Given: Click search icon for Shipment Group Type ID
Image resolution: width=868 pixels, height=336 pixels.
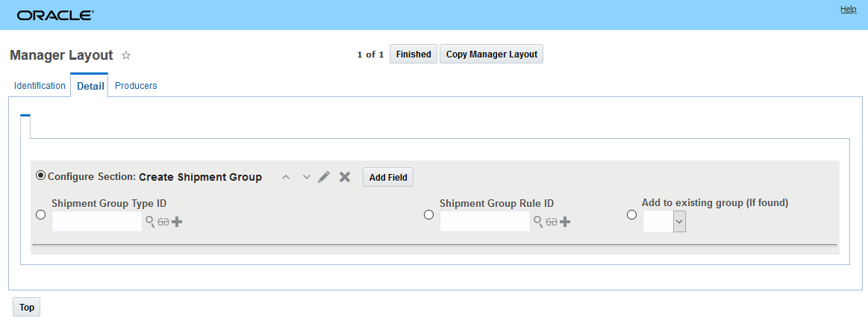Looking at the screenshot, I should tap(150, 222).
